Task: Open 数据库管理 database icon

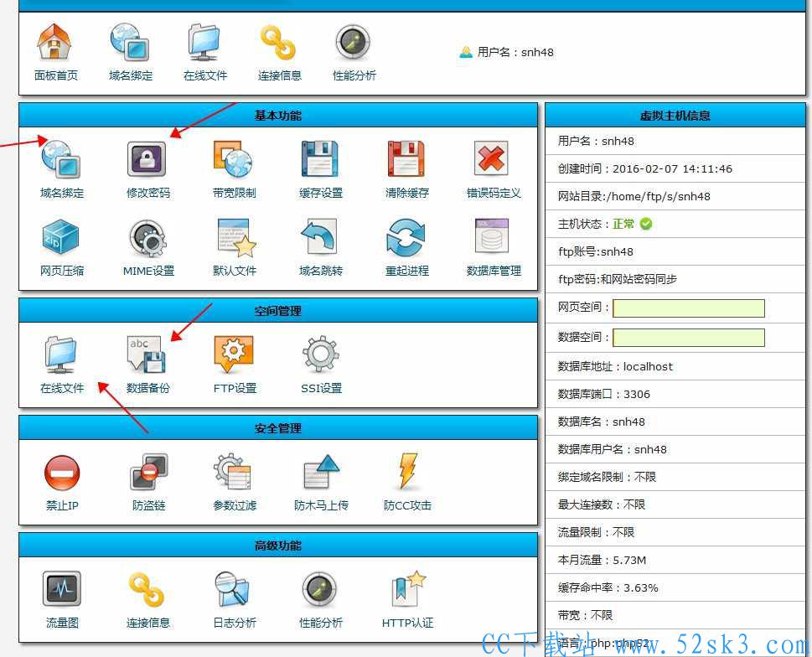Action: [492, 236]
